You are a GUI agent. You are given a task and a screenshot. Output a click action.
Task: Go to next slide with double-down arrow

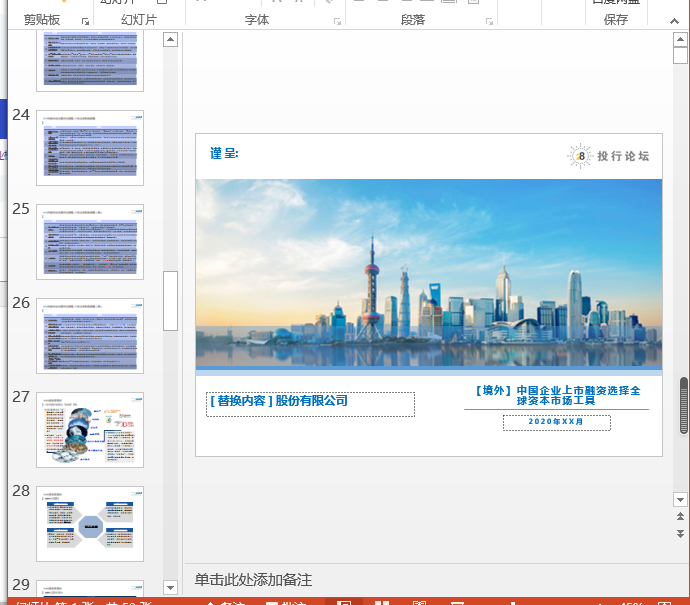[680, 534]
